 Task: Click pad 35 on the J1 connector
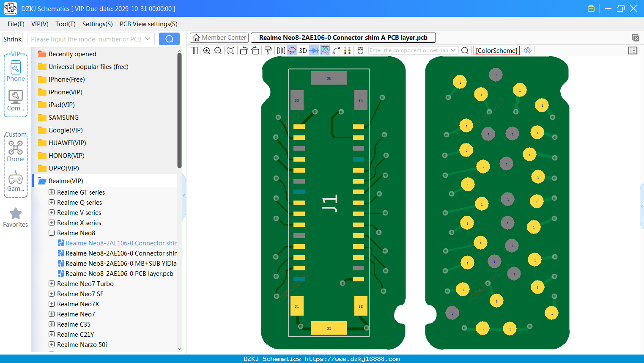click(x=329, y=328)
